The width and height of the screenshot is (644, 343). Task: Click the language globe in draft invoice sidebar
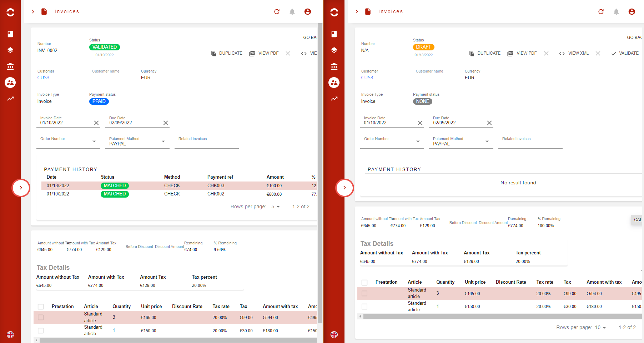(x=334, y=334)
